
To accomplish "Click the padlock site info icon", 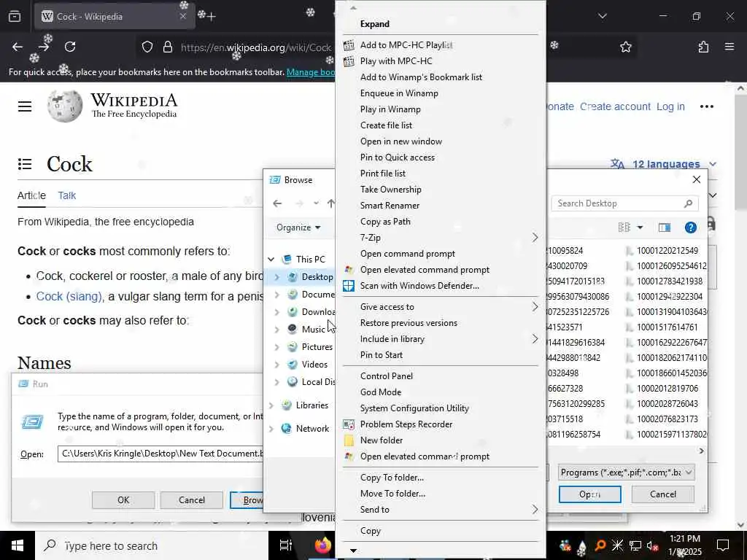I will [167, 47].
